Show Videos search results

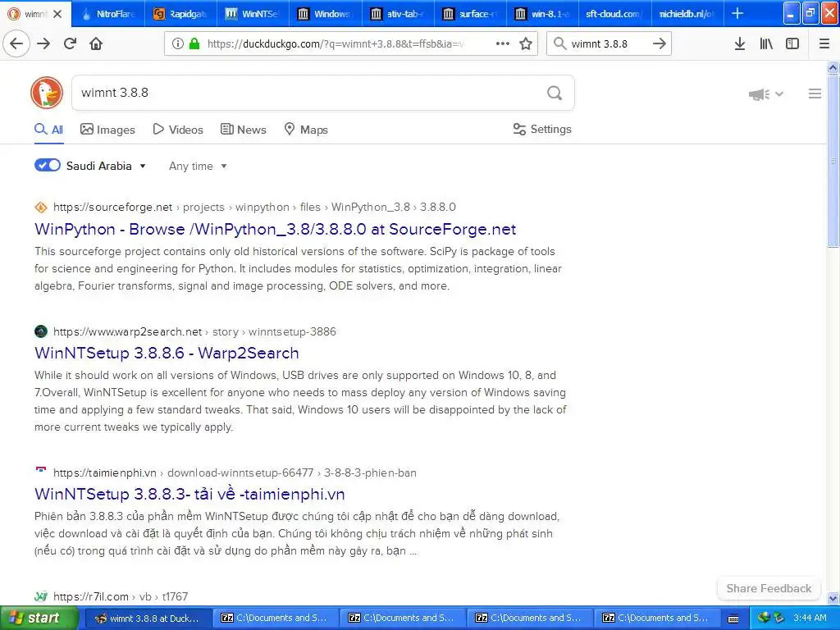click(x=178, y=130)
